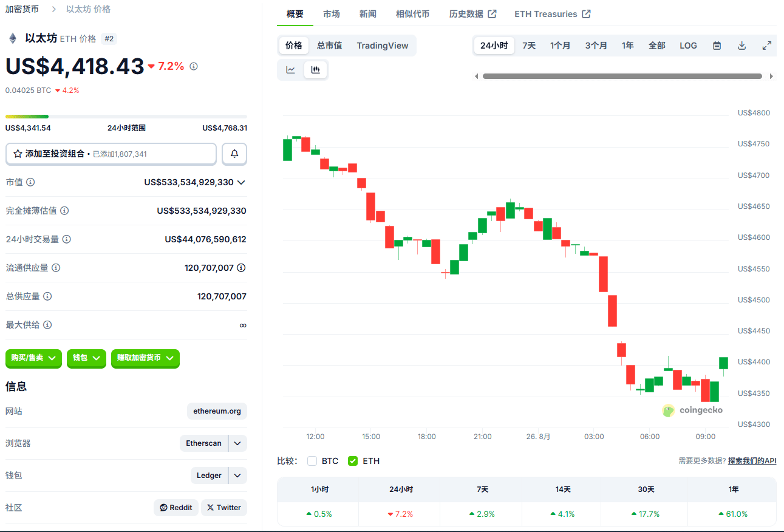This screenshot has height=532, width=784.
Task: Click the star icon in 添加至投资组合
Action: tap(18, 154)
